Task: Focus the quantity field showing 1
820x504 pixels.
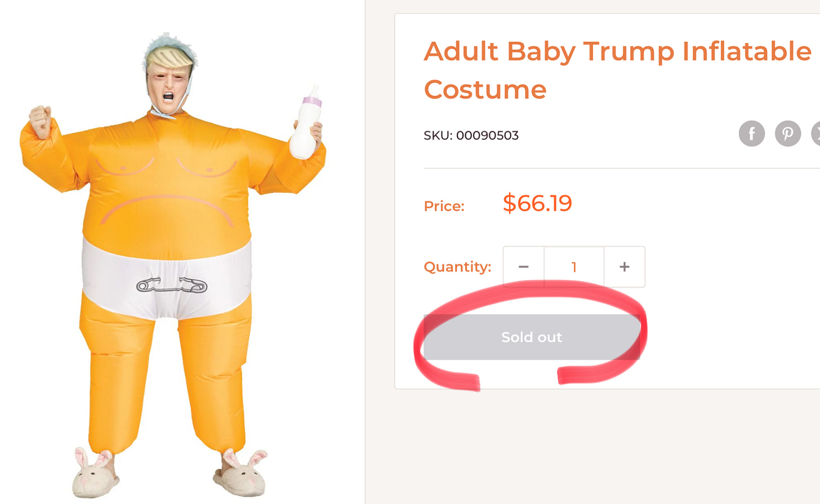Action: (x=574, y=267)
